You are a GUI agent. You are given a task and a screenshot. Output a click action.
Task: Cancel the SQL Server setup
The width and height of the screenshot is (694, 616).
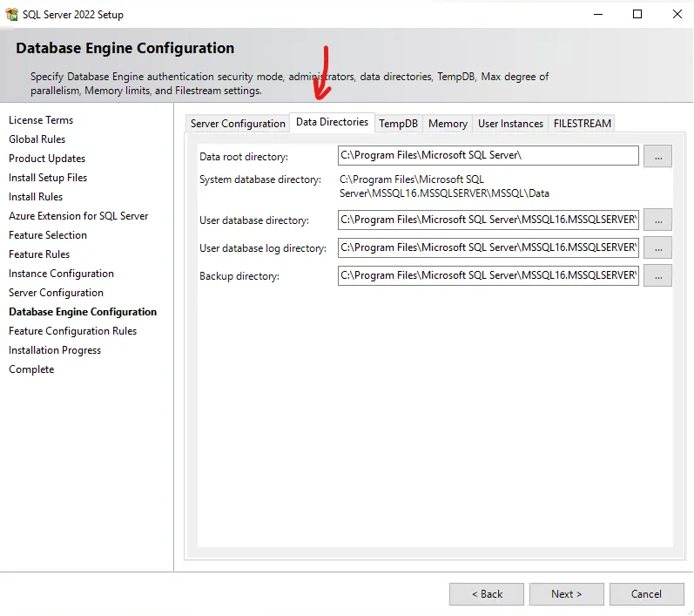(647, 594)
